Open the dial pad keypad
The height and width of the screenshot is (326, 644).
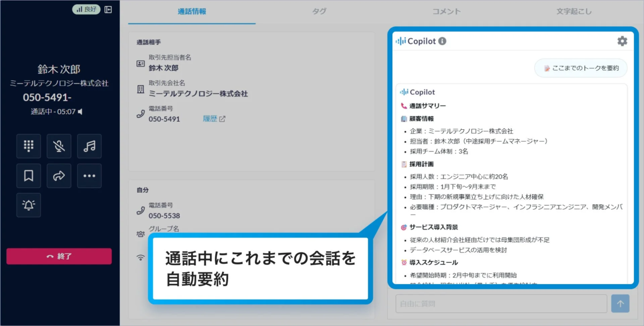click(x=28, y=146)
